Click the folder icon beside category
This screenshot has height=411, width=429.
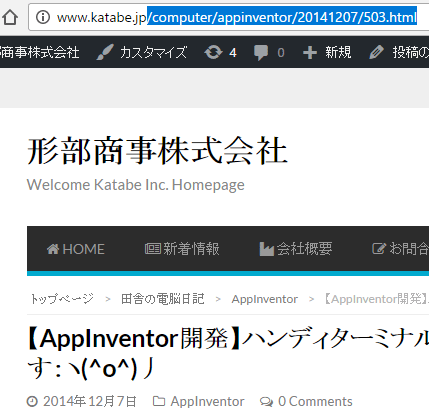159,401
